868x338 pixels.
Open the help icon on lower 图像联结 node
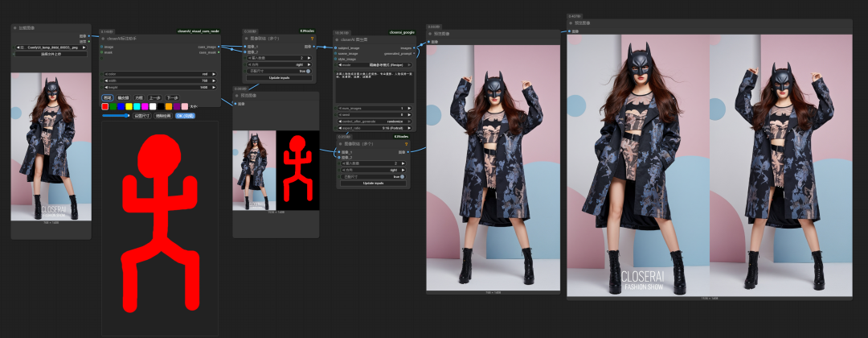407,143
